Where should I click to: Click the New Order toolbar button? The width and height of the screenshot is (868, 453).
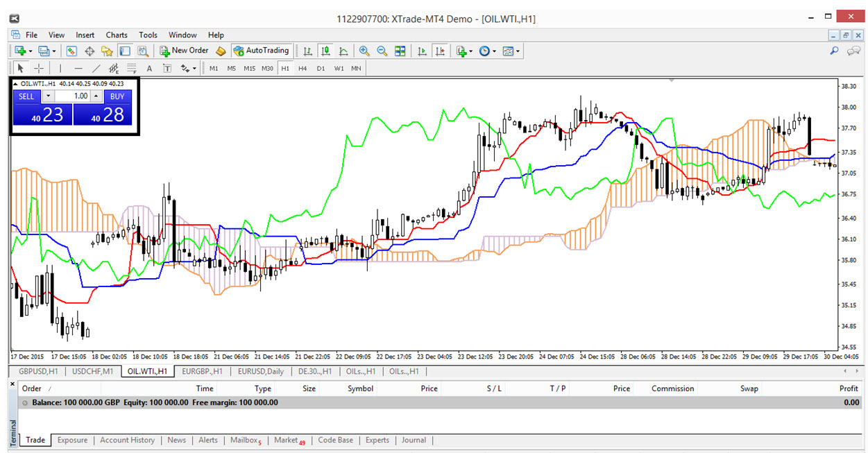[184, 51]
